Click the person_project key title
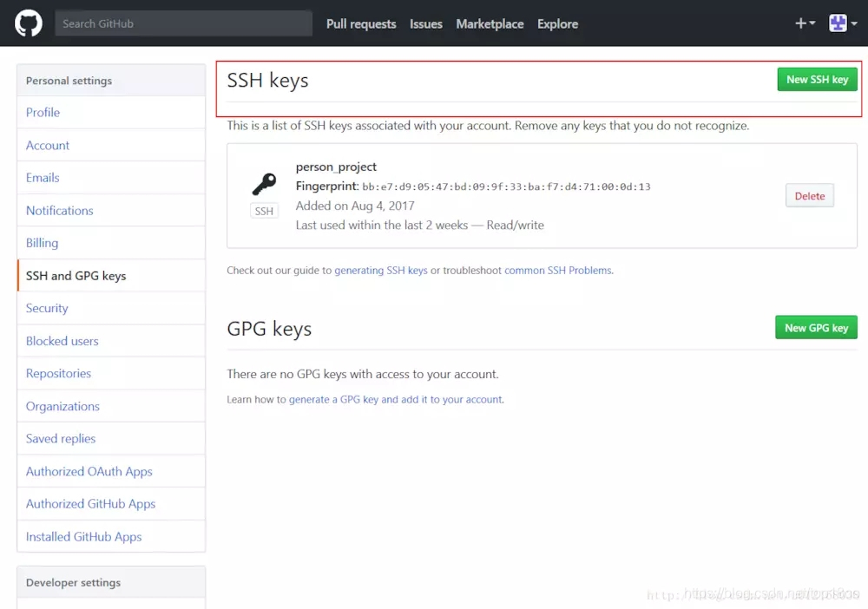 [336, 167]
